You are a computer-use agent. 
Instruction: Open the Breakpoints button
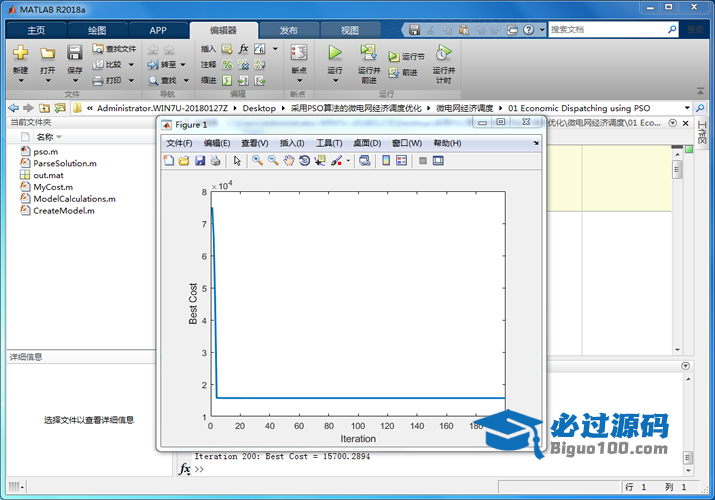pyautogui.click(x=299, y=53)
